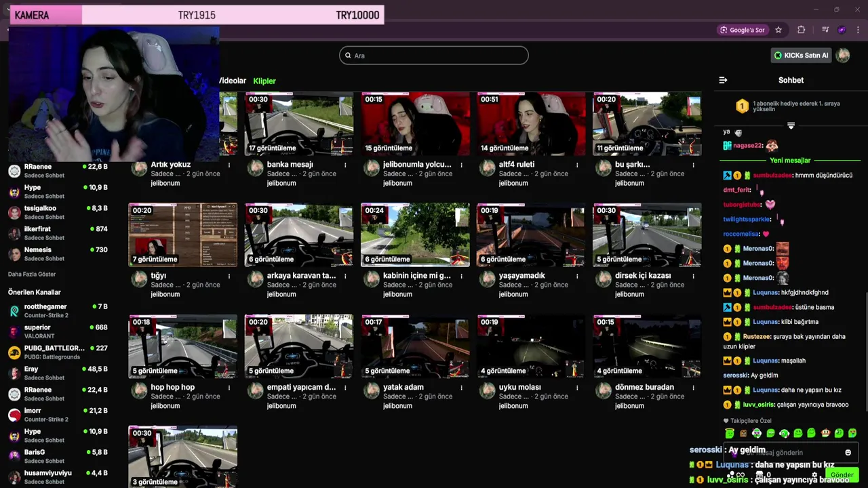The height and width of the screenshot is (488, 868).
Task: Open ilkerfirat channel in sidebar
Action: [58, 233]
